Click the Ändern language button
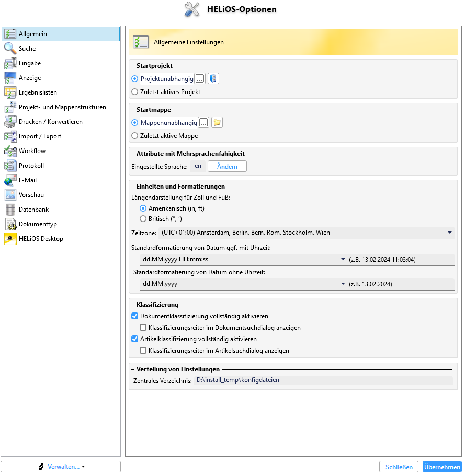Image resolution: width=465 pixels, height=476 pixels. pyautogui.click(x=227, y=166)
